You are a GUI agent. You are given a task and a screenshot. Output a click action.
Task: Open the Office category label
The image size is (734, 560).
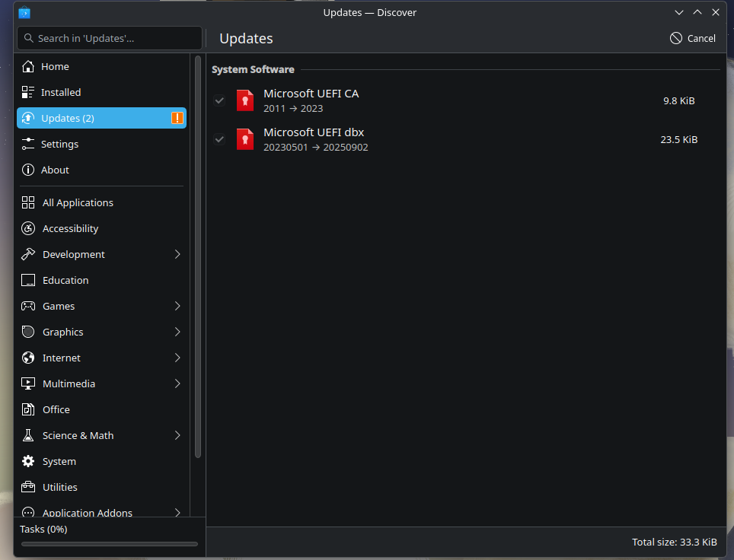(56, 409)
